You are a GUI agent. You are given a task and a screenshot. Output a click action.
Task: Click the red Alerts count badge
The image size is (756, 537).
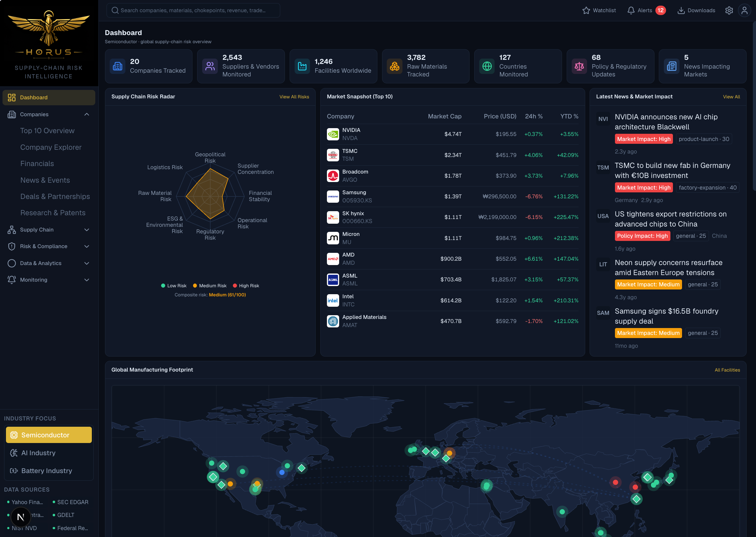click(x=660, y=11)
